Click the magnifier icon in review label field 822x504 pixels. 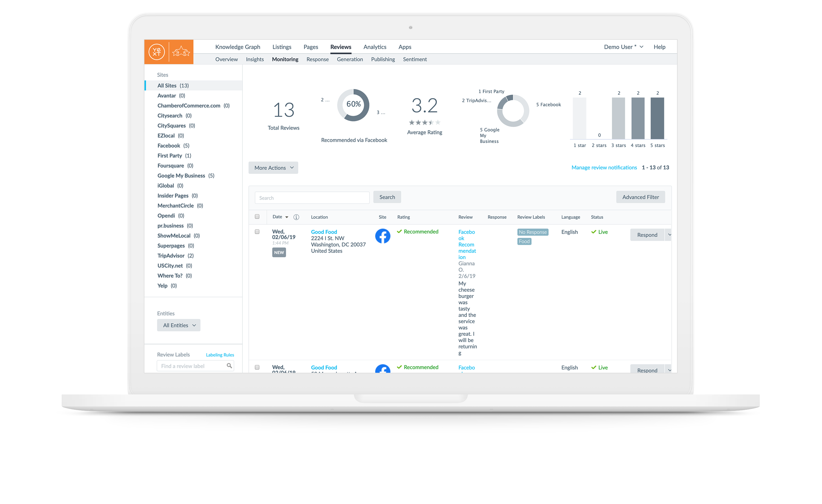coord(229,366)
